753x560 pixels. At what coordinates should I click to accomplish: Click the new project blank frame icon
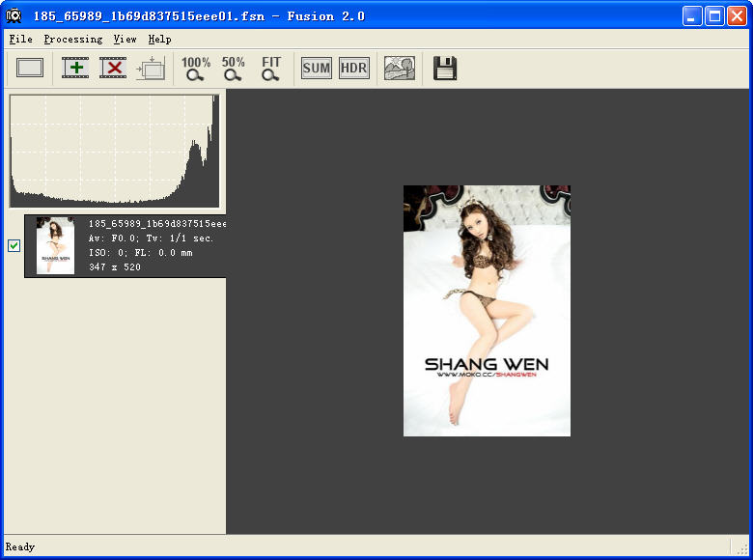[30, 68]
